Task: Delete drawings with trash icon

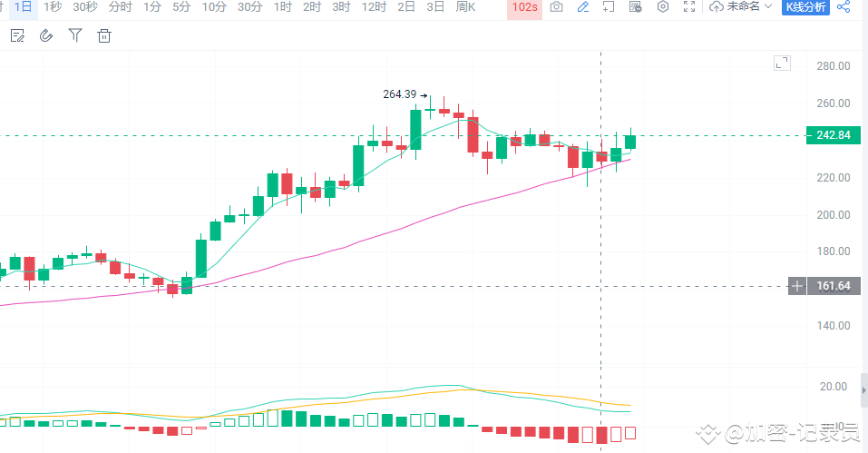Action: point(104,36)
